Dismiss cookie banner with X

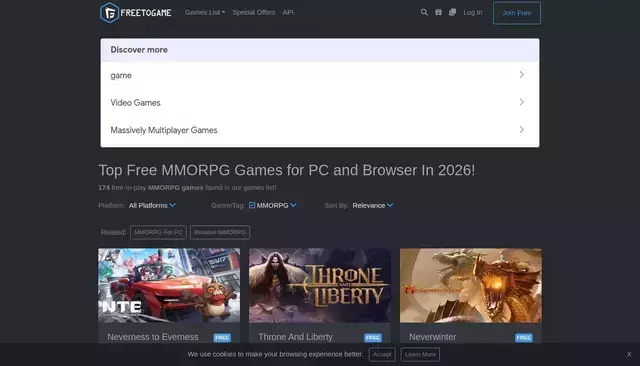coord(629,354)
